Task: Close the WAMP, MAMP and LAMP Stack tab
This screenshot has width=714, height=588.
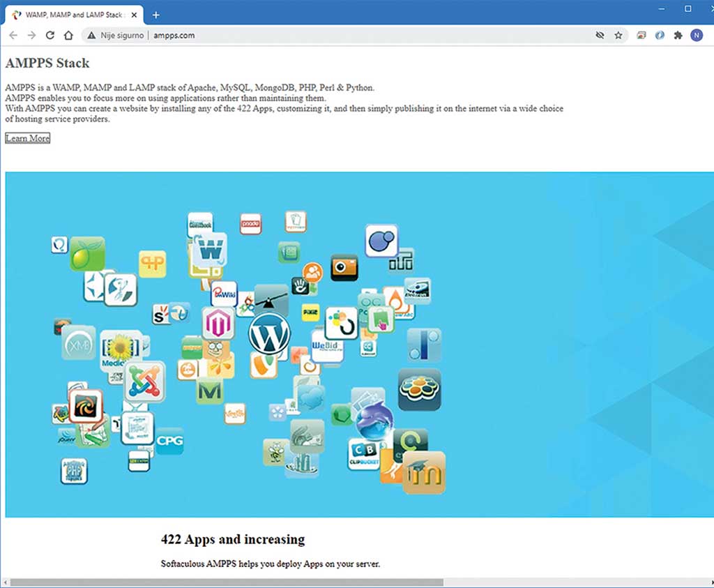Action: click(x=135, y=15)
